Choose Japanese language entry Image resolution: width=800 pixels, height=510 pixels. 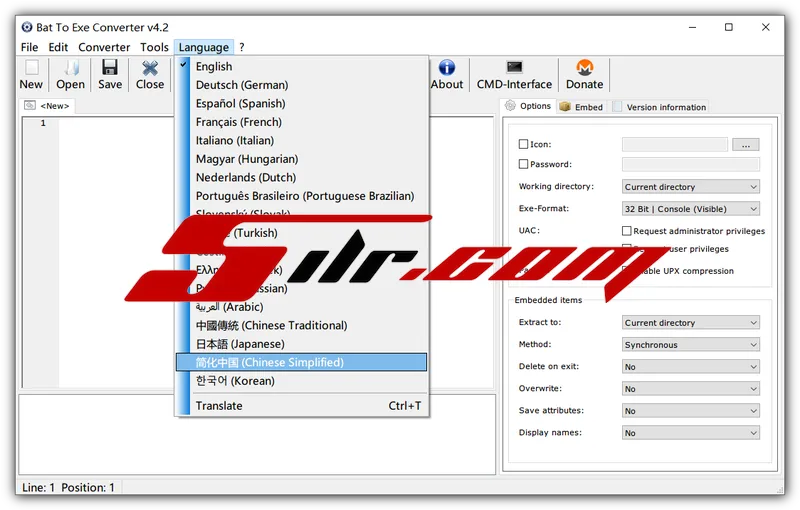[302, 344]
